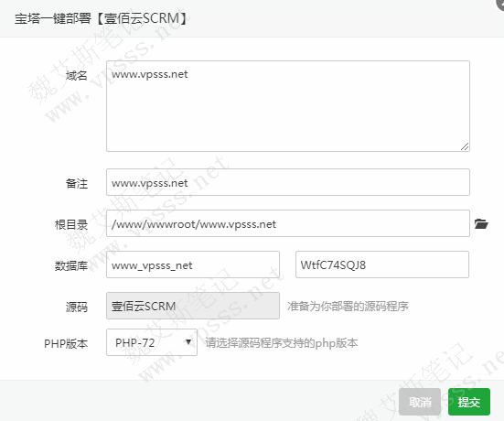Viewport: 504px width, 421px height.
Task: Click the disabled 源码 field 壹佰云SCRM
Action: [x=193, y=306]
